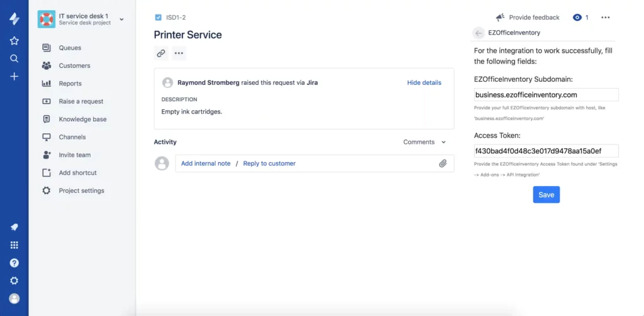Expand the IT service desk 1 project dropdown
The height and width of the screenshot is (316, 644).
121,19
